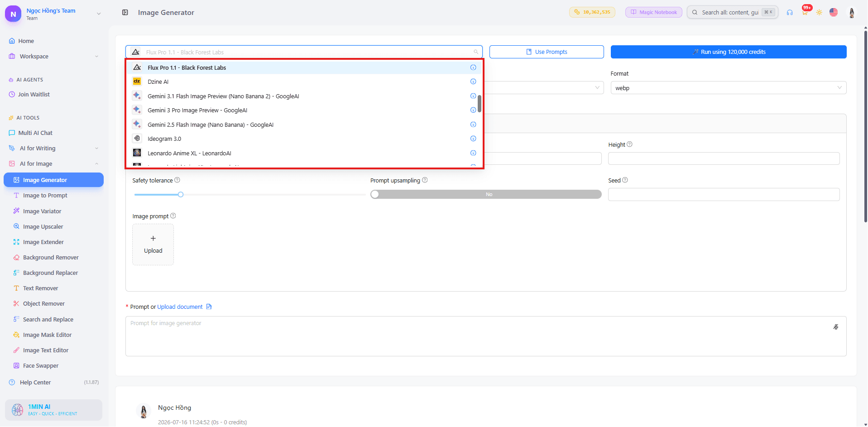Click the global search field
The image size is (868, 427).
pyautogui.click(x=733, y=12)
